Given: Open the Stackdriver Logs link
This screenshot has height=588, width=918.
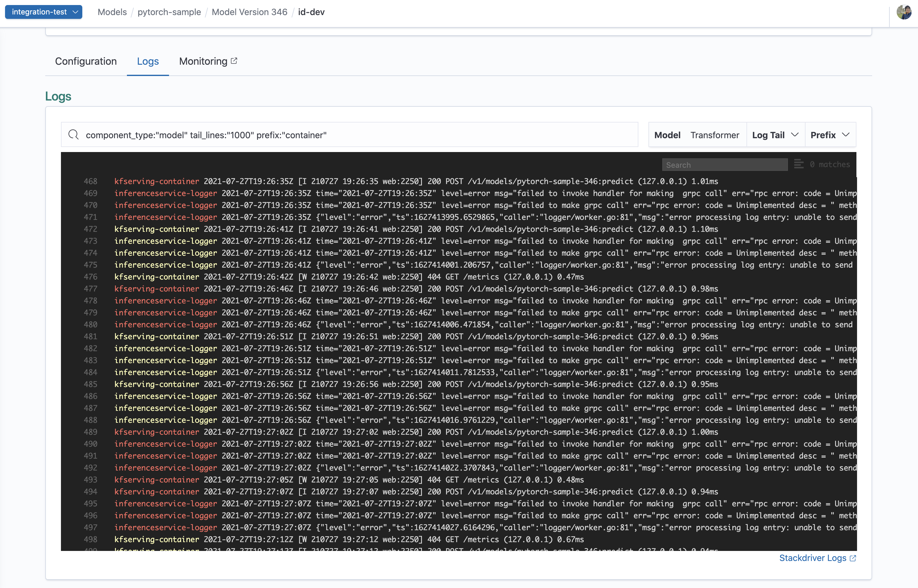Looking at the screenshot, I should pyautogui.click(x=813, y=558).
